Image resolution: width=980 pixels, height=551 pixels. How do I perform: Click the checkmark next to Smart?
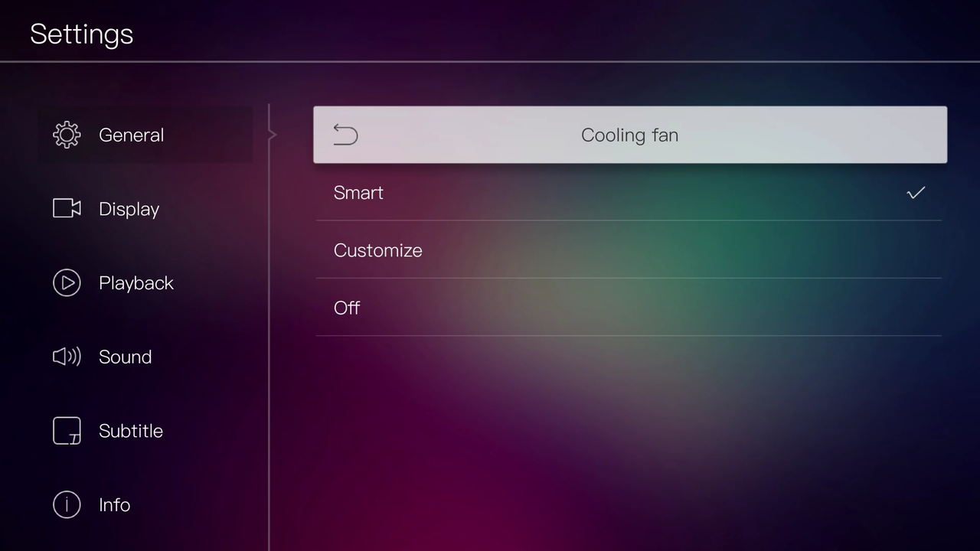pyautogui.click(x=916, y=193)
